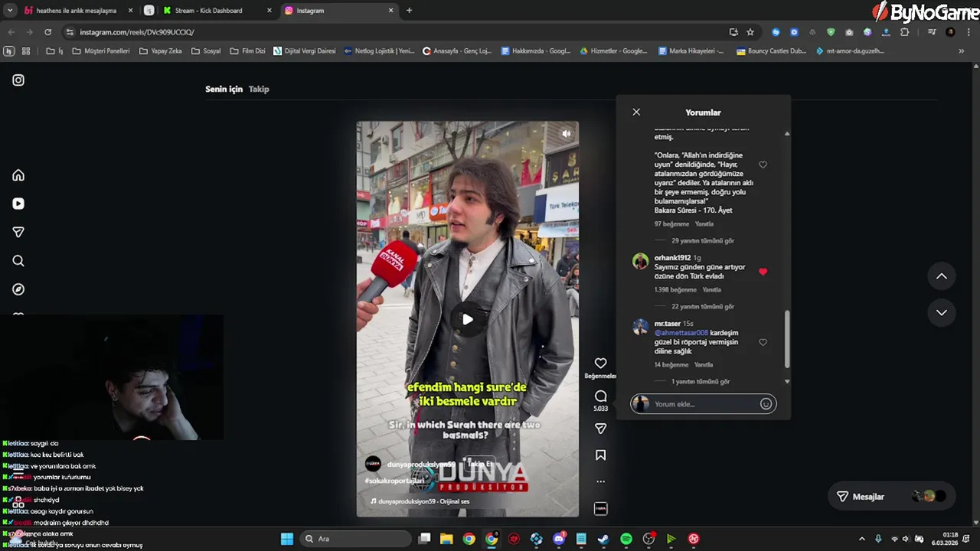This screenshot has width=980, height=551.
Task: Open the tab search dropdown arrow
Action: tap(10, 11)
